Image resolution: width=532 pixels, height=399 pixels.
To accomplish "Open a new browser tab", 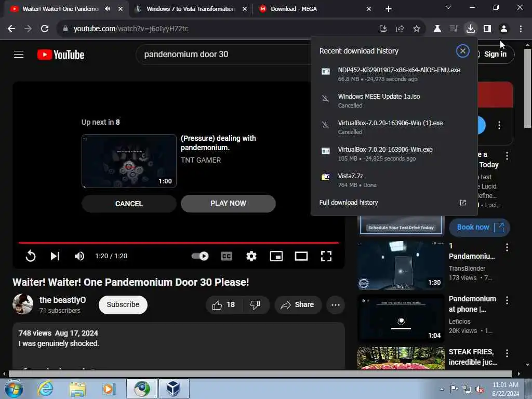I will (389, 9).
